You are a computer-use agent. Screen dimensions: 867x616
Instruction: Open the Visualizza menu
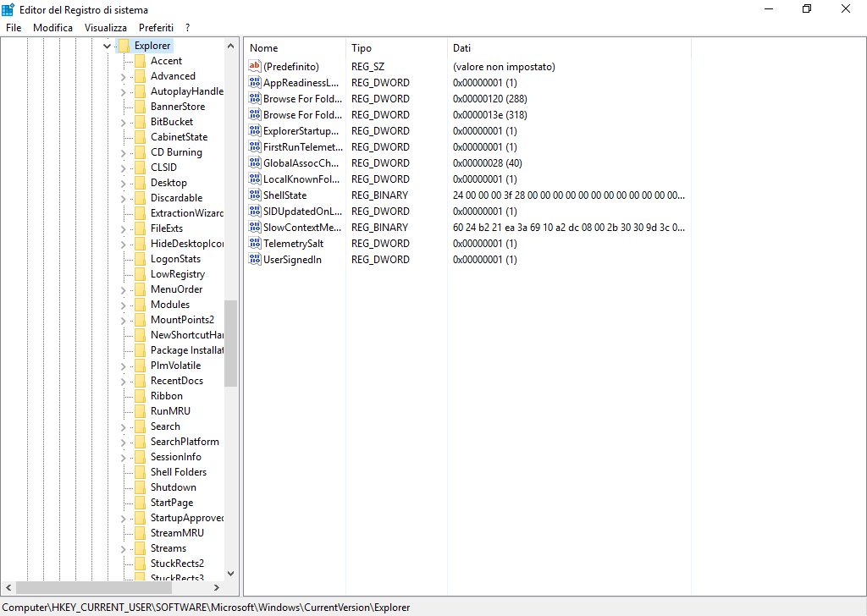105,28
